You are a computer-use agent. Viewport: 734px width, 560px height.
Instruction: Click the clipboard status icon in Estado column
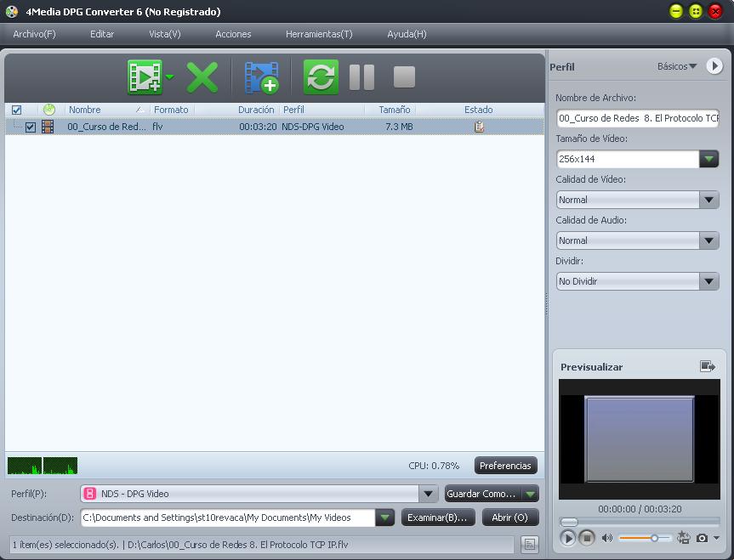coord(479,127)
